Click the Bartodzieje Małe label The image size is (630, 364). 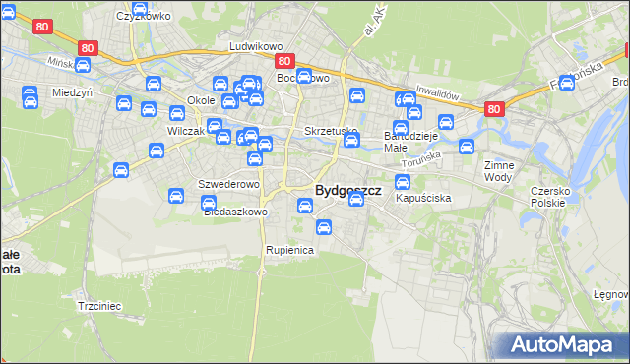(x=410, y=142)
